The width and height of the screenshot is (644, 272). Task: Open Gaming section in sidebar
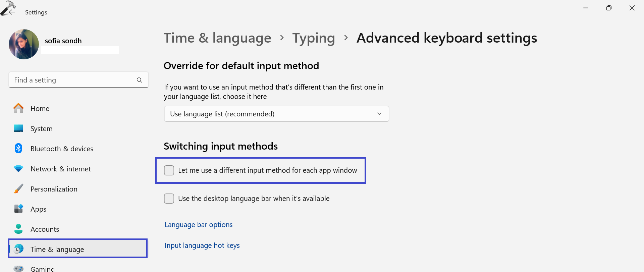point(42,269)
